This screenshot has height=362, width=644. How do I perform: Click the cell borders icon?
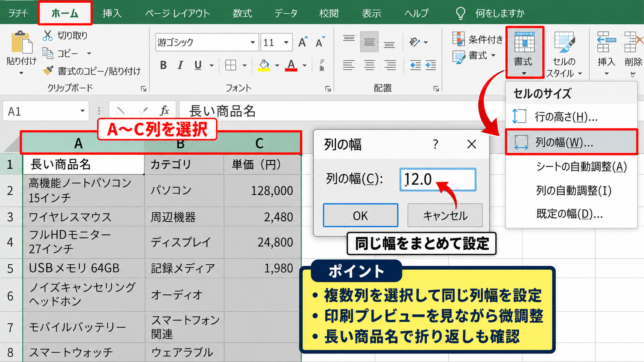[x=231, y=65]
